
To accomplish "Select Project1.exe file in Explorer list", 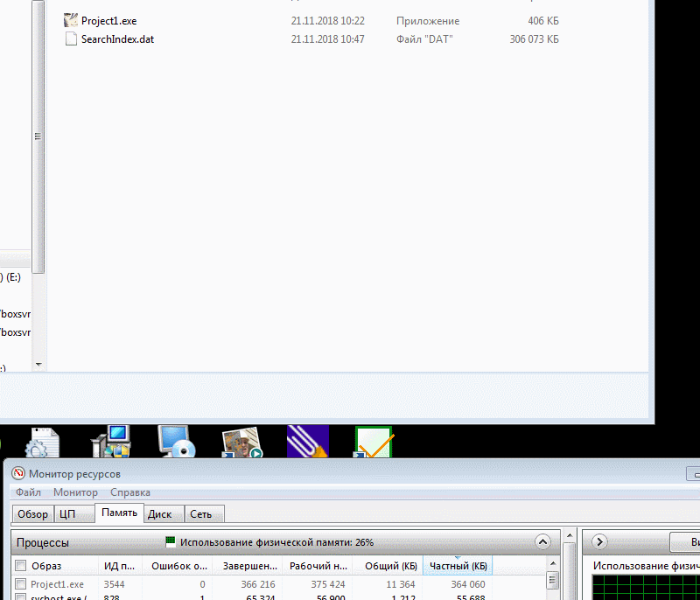I will tap(108, 21).
